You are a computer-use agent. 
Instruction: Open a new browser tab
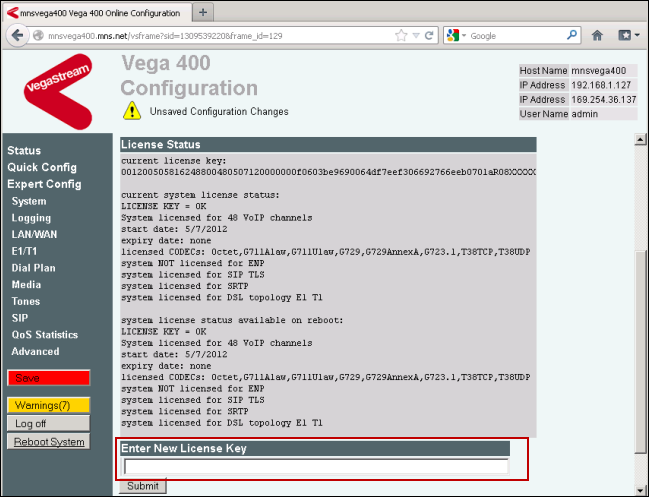pos(203,12)
